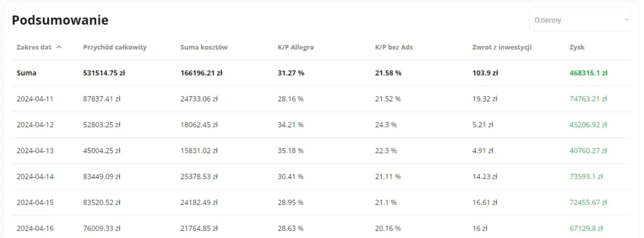Screen dimensions: 644x238
Task: Click the K/P bez Ads column header
Action: [x=394, y=47]
